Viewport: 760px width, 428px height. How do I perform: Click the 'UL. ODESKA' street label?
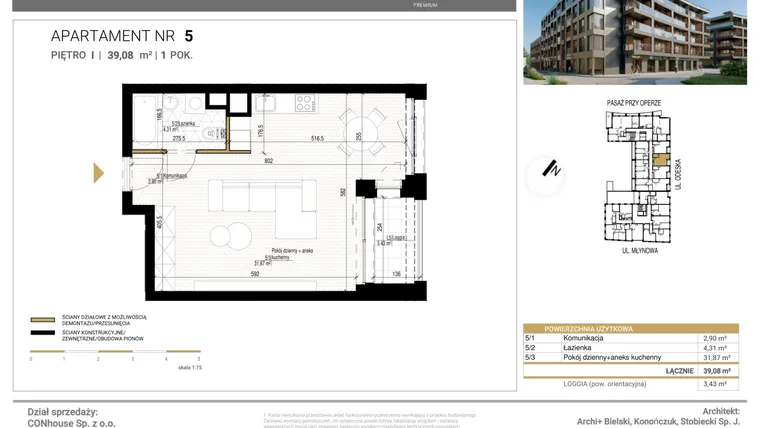(678, 174)
